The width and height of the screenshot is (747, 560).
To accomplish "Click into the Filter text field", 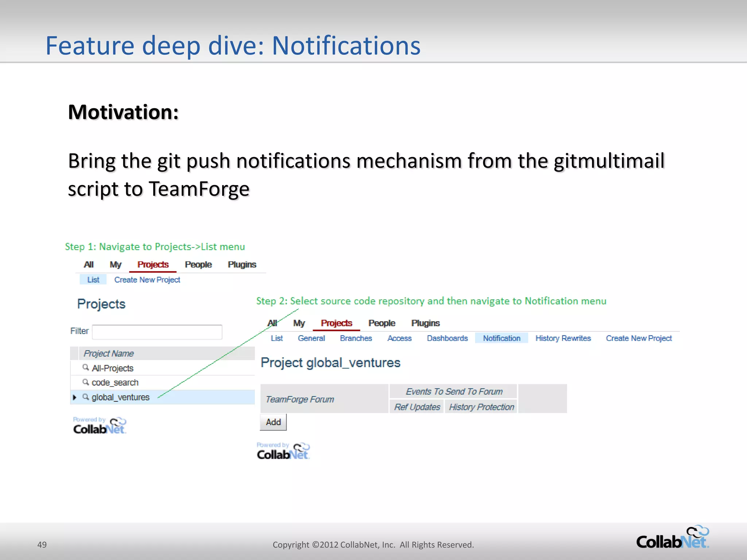I will tap(157, 332).
